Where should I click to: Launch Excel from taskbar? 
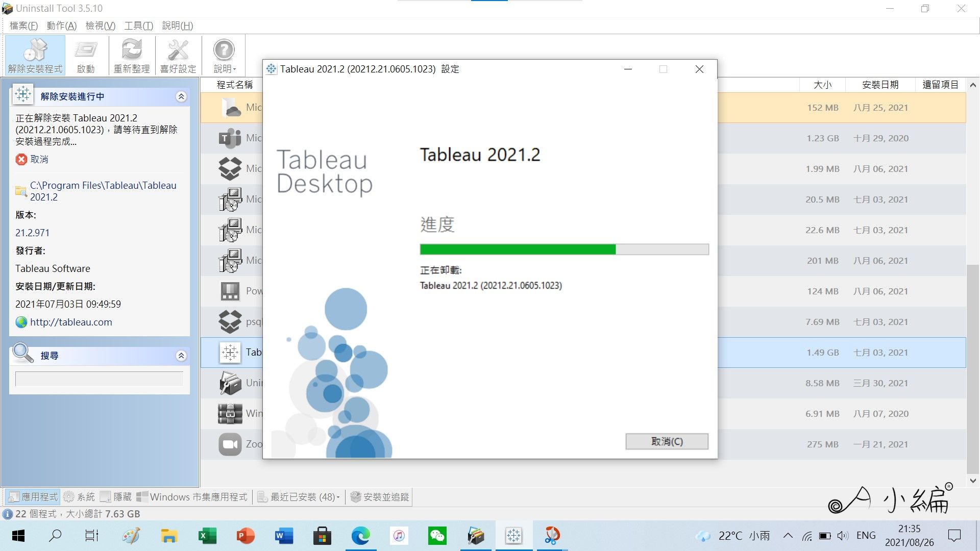click(207, 536)
